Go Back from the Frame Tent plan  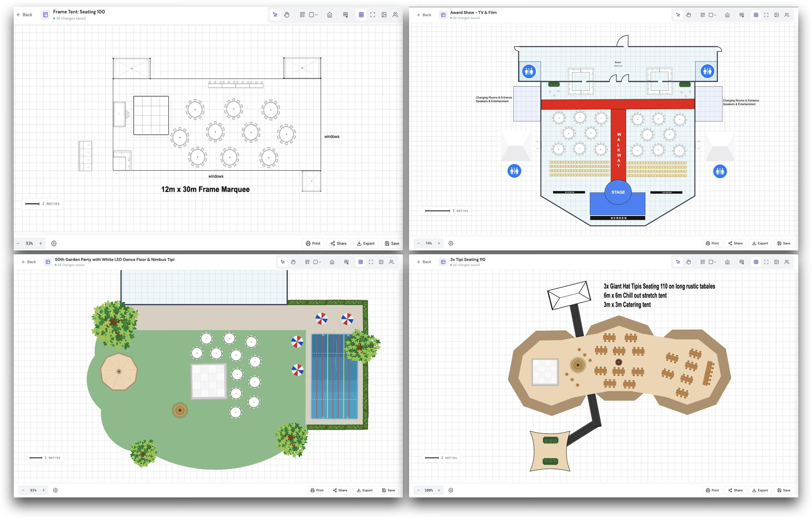coord(24,15)
